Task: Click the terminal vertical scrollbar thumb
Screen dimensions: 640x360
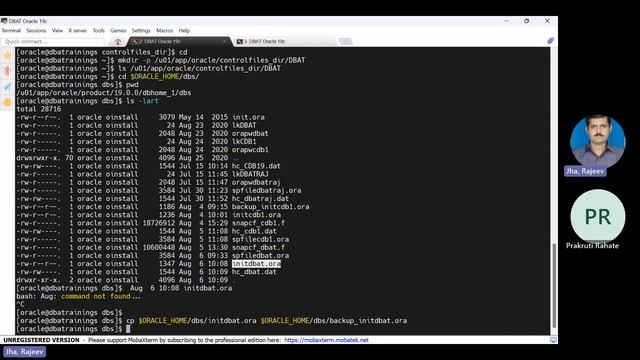Action: pyautogui.click(x=554, y=285)
